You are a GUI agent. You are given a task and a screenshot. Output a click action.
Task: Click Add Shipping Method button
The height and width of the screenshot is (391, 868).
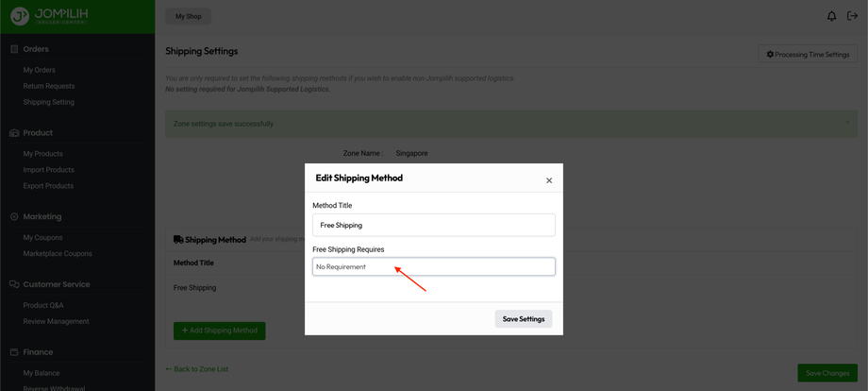coord(219,331)
